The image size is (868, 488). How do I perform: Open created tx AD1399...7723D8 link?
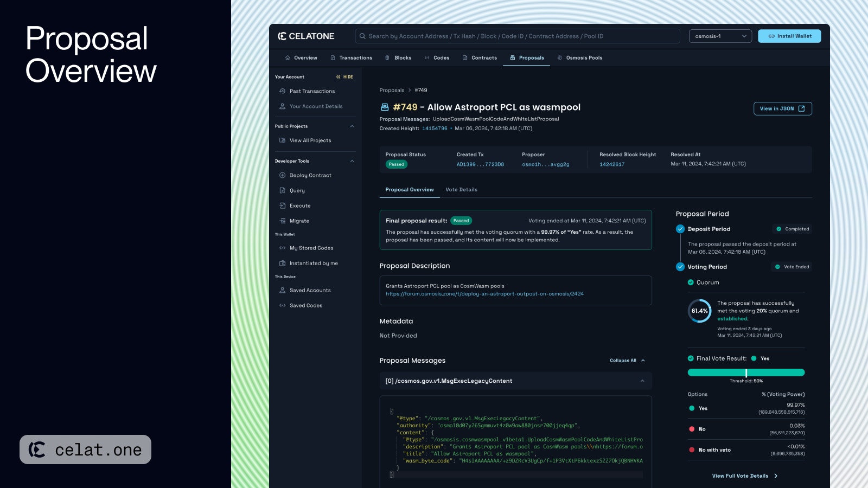coord(480,164)
